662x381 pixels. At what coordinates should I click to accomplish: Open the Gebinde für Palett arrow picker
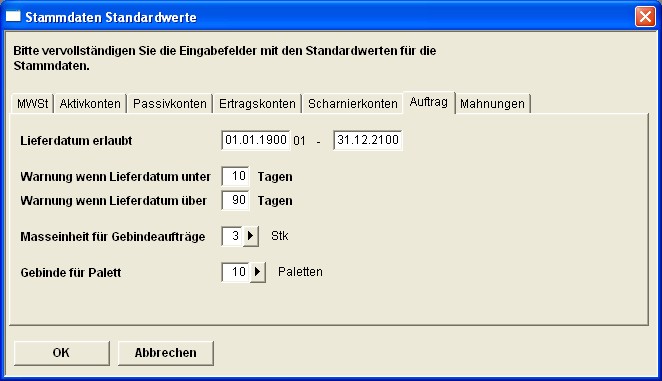258,272
